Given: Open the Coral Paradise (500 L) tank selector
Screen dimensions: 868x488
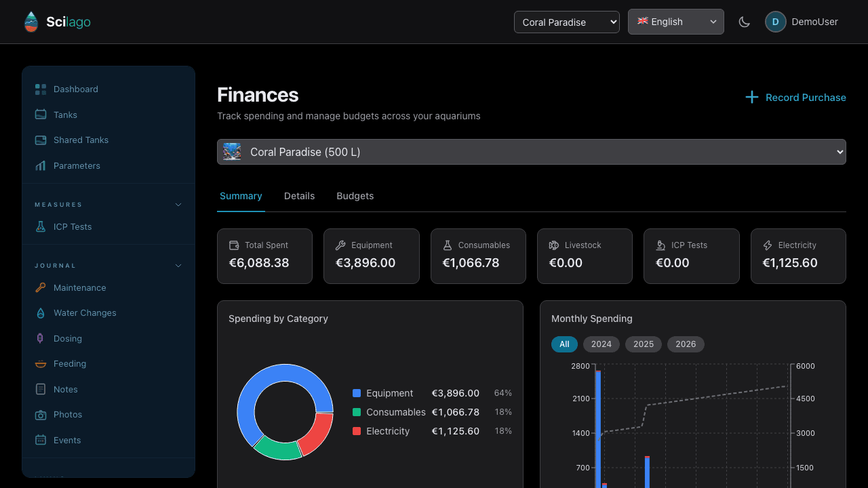Looking at the screenshot, I should tap(532, 152).
